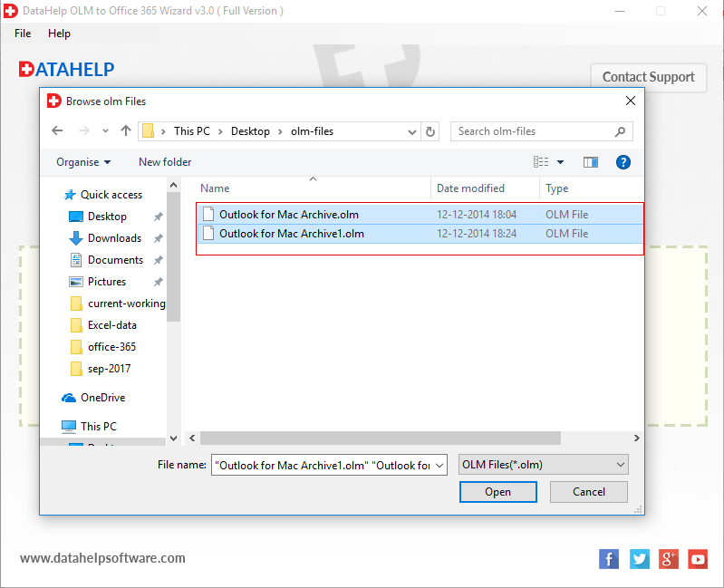Click the Open button

coord(497,492)
